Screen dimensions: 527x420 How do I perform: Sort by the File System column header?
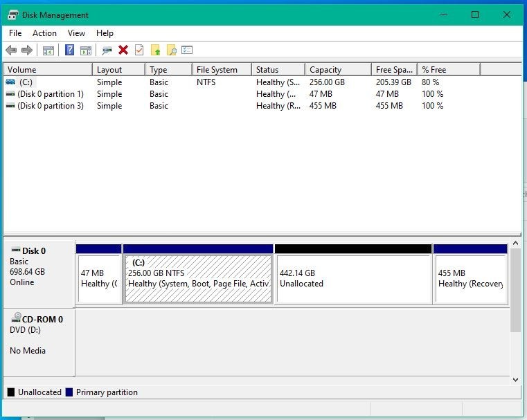(222, 70)
